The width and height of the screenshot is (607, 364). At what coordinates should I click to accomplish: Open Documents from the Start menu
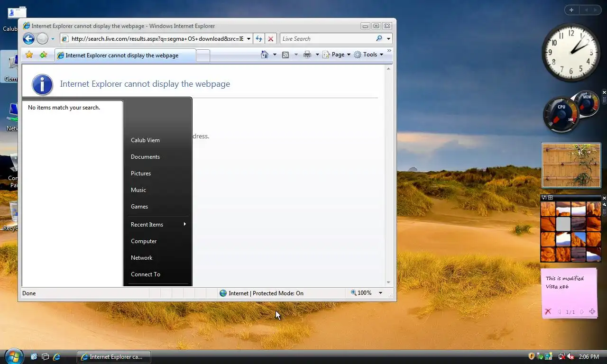tap(145, 157)
